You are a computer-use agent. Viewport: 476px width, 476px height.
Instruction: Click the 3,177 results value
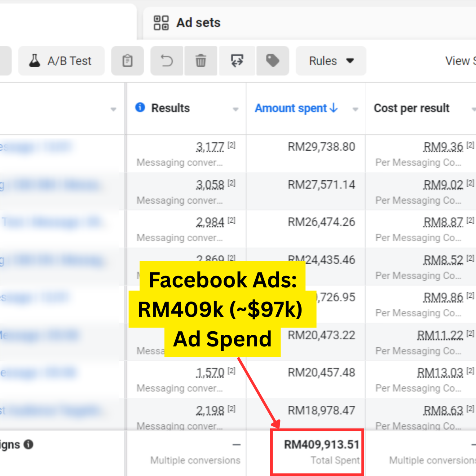(x=210, y=147)
